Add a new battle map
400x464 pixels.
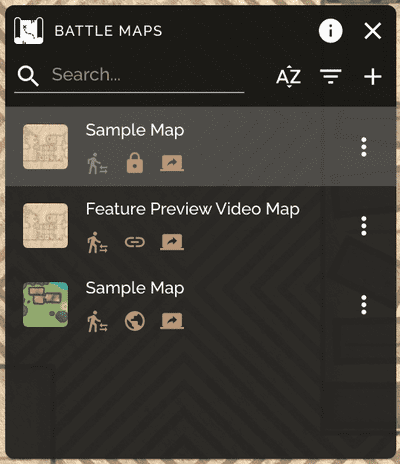[x=373, y=77]
